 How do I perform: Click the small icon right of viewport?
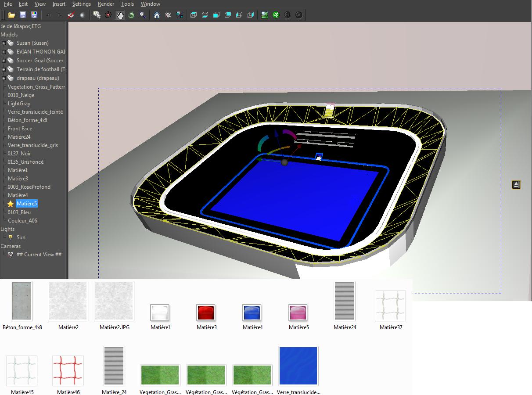516,185
